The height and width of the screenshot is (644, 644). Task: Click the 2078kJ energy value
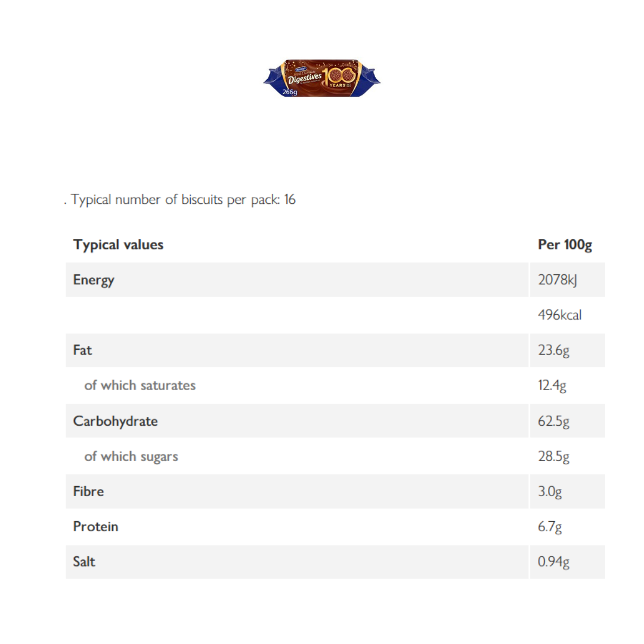click(558, 280)
